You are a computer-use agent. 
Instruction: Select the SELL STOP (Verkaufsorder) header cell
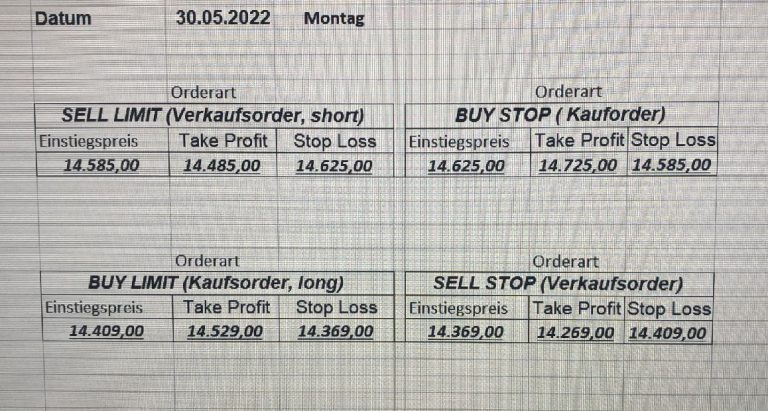[x=558, y=283]
